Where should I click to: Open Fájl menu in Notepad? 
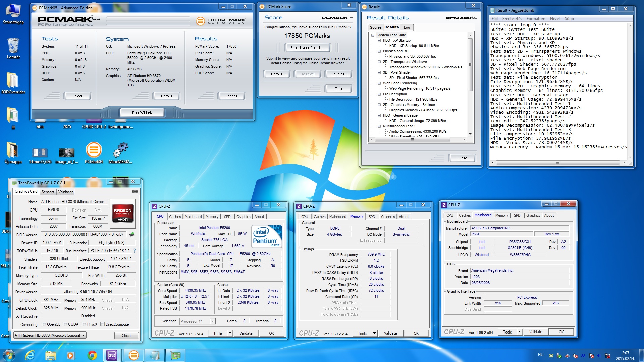494,19
